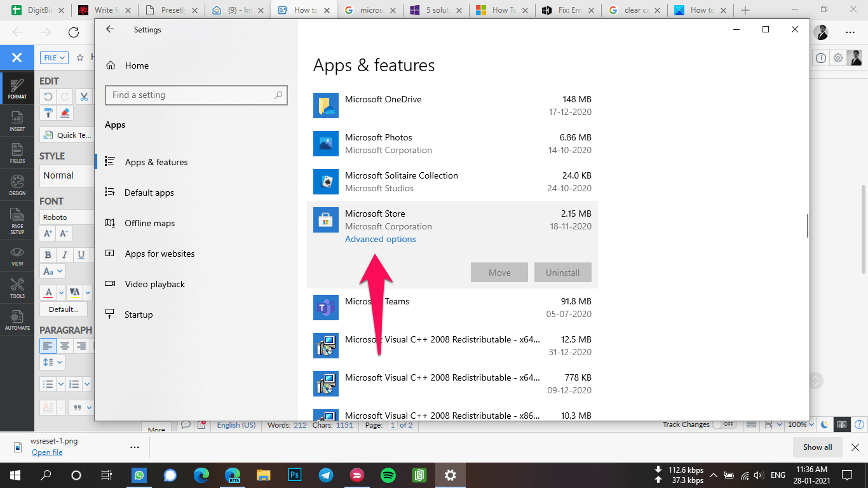Click the clear formatting eraser icon
Screen dimensions: 868x488
point(64,113)
